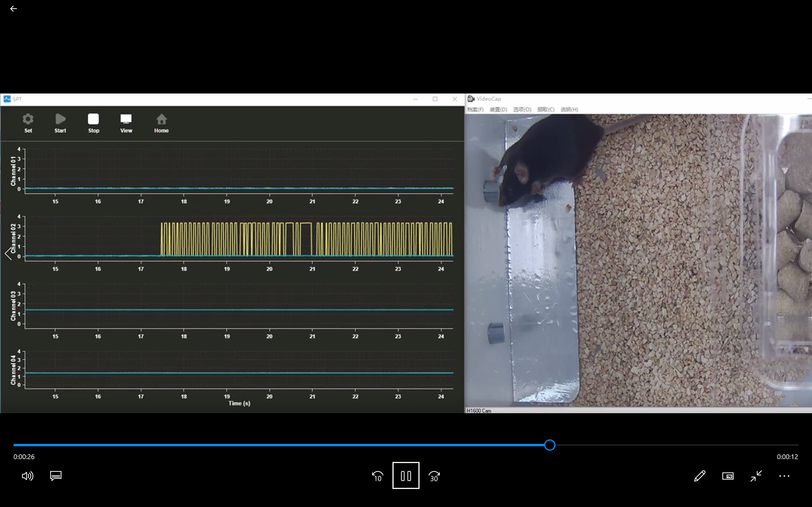Open the subtitles caption icon
Screen dimensions: 812x507
56,476
